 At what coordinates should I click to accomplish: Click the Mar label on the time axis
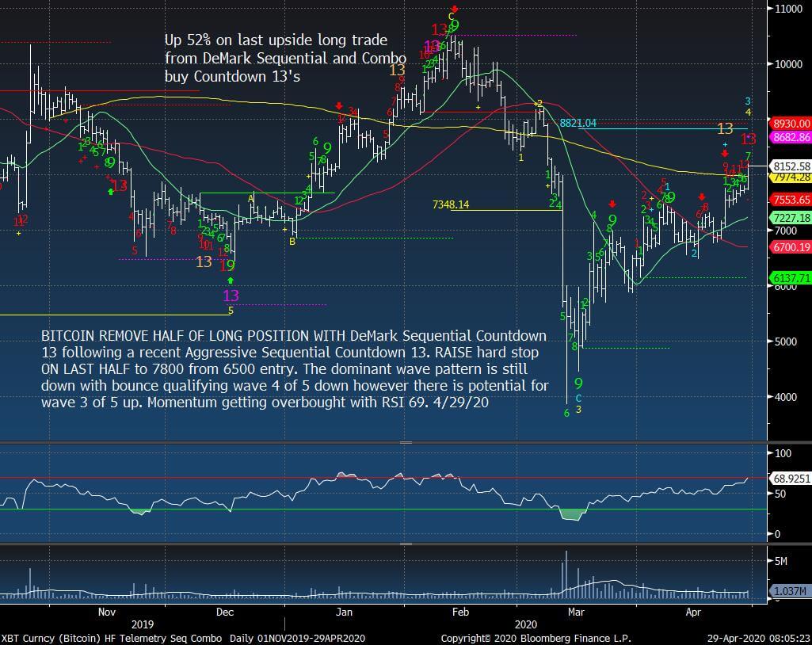[x=576, y=612]
